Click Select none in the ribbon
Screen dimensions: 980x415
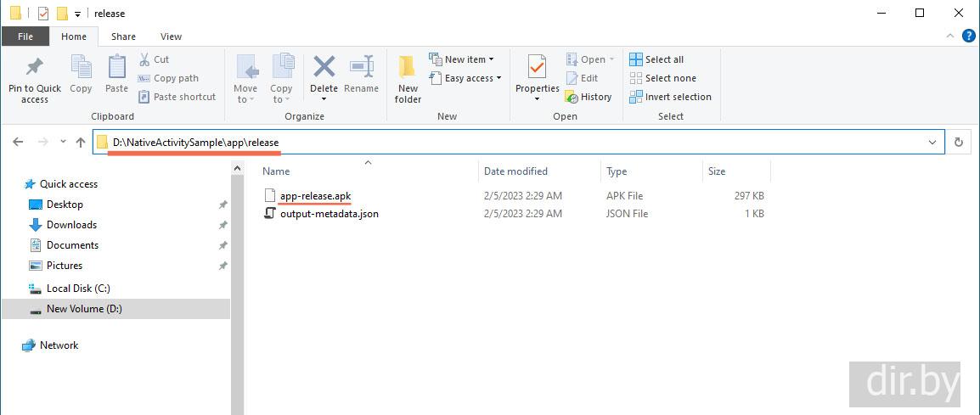click(x=662, y=78)
